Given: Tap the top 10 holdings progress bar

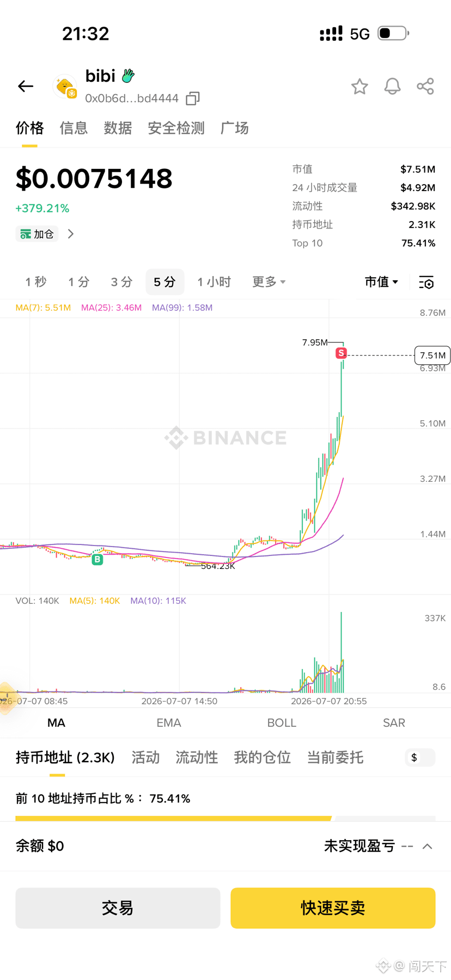Looking at the screenshot, I should pos(225,818).
